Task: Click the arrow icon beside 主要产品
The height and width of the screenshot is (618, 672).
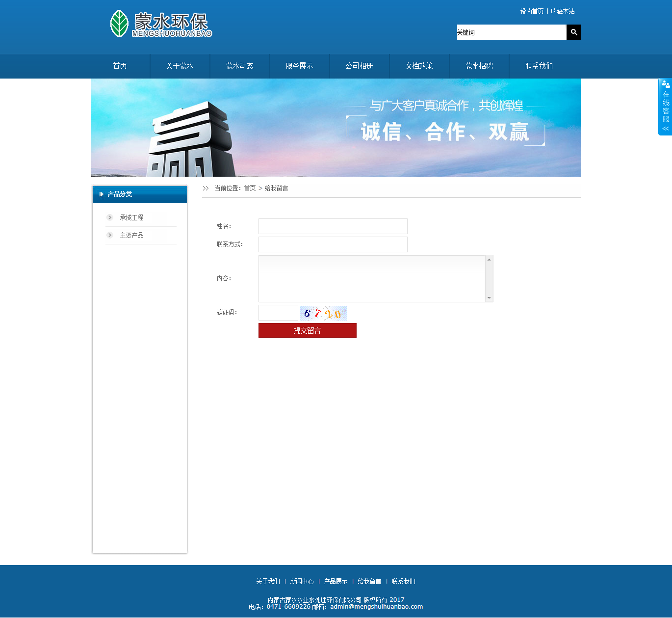Action: (110, 235)
